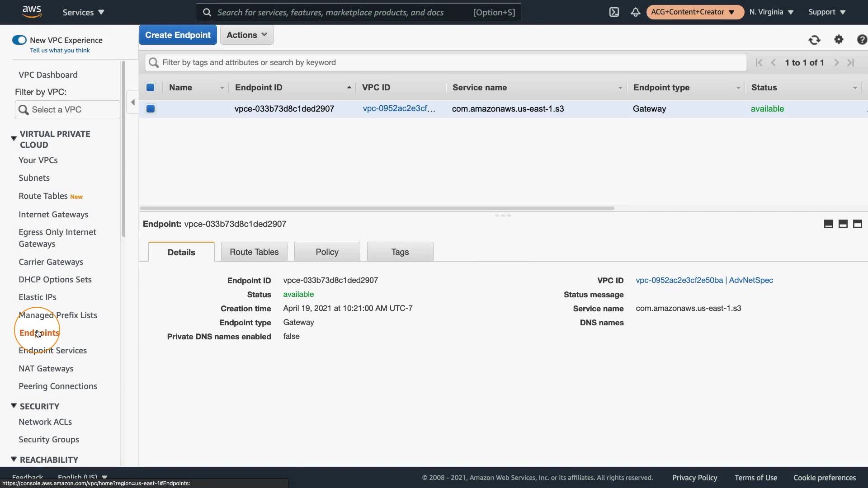The width and height of the screenshot is (868, 488).
Task: Collapse the Virtual Private Cloud section
Action: (x=14, y=138)
